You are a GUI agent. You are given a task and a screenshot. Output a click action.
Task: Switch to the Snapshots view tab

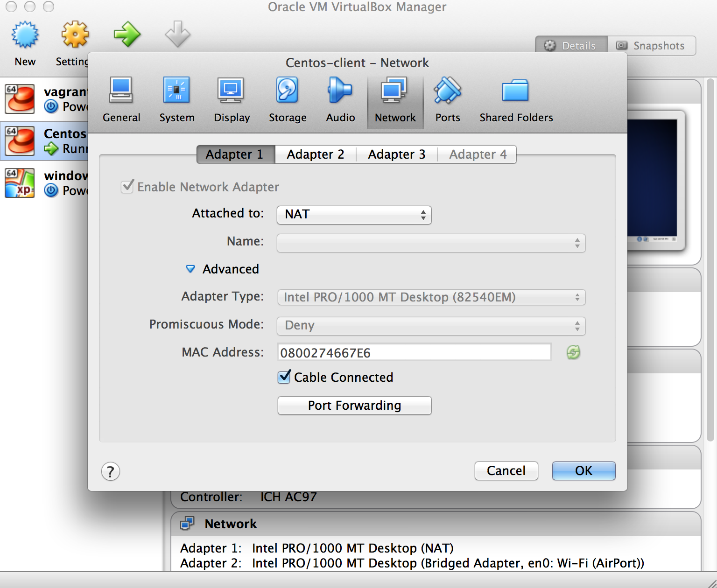click(x=652, y=46)
